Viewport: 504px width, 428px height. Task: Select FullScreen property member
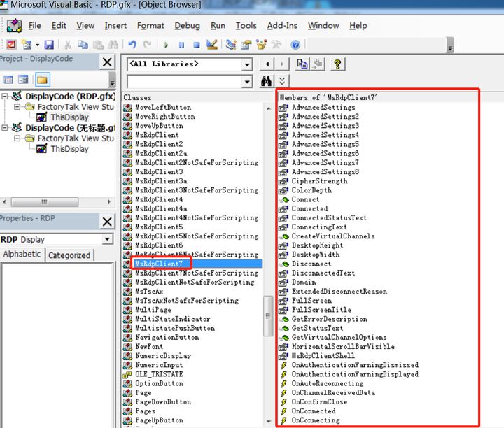coord(311,301)
